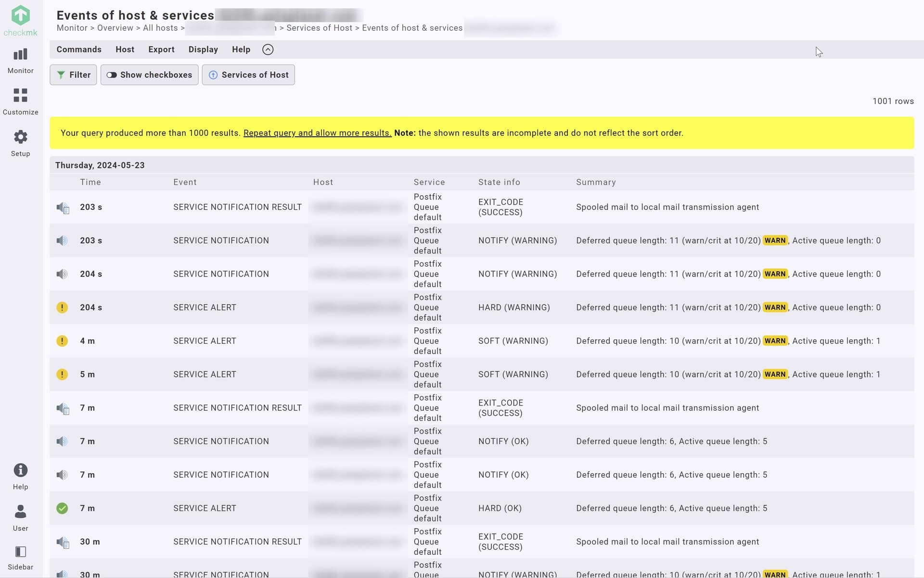924x578 pixels.
Task: Open the Host menu
Action: (x=125, y=49)
